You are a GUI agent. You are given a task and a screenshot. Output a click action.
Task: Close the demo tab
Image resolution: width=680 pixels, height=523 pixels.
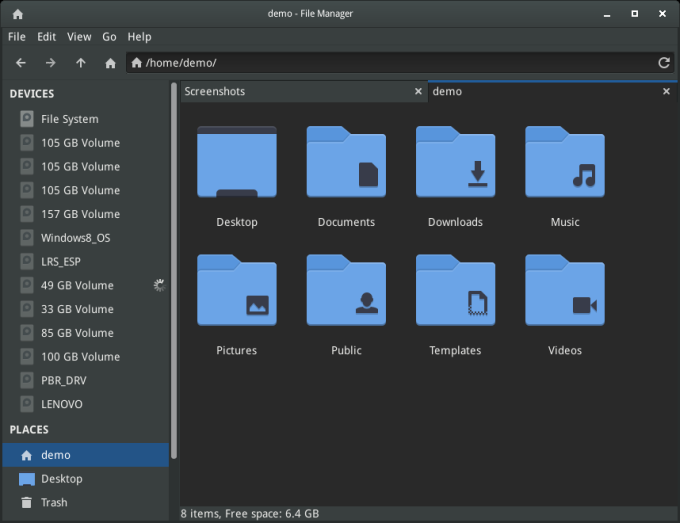[x=666, y=91]
